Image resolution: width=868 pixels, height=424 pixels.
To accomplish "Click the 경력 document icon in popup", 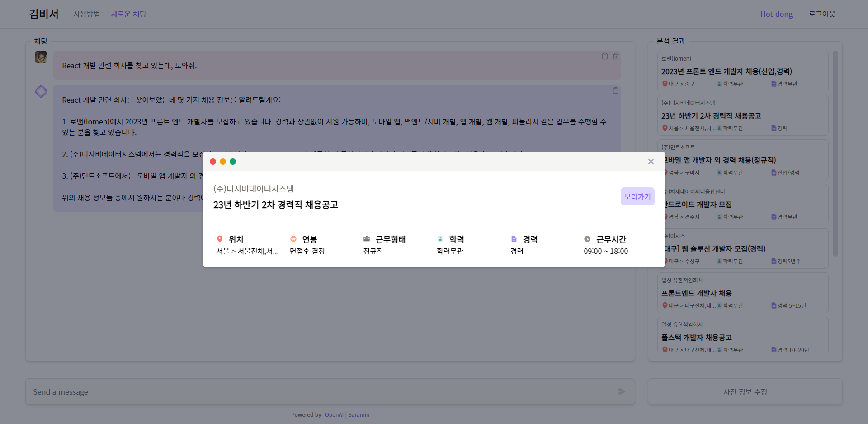I will tap(514, 239).
